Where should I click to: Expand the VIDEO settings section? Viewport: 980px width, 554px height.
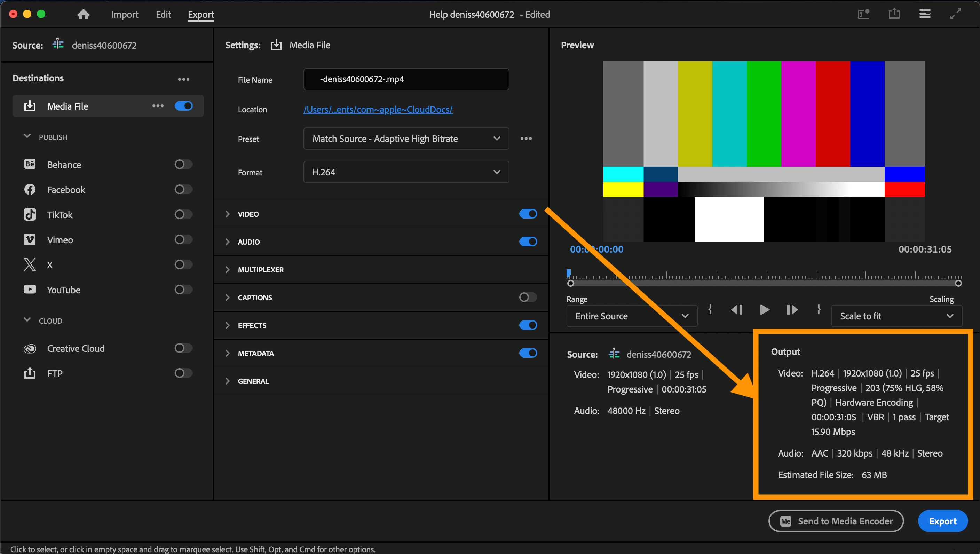click(x=228, y=214)
